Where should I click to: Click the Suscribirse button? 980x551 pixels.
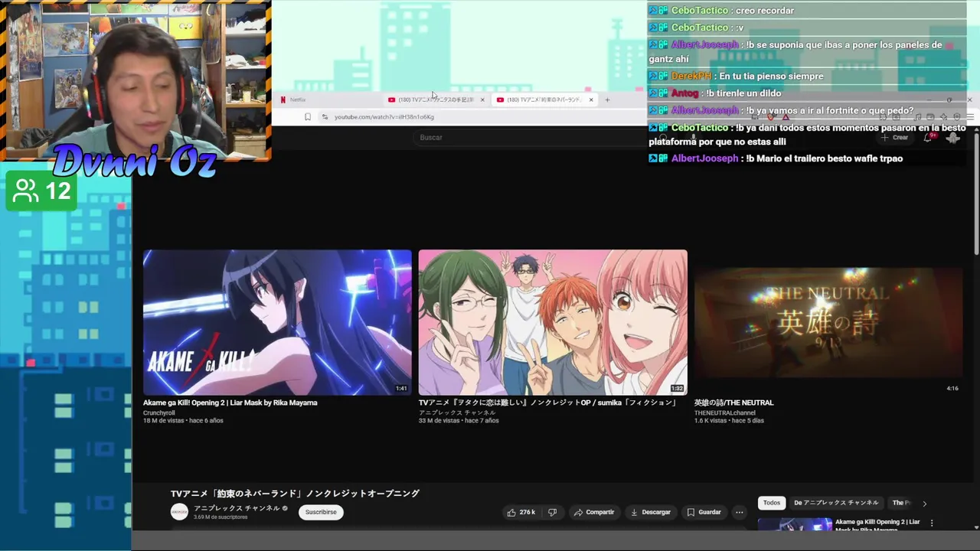tap(321, 512)
